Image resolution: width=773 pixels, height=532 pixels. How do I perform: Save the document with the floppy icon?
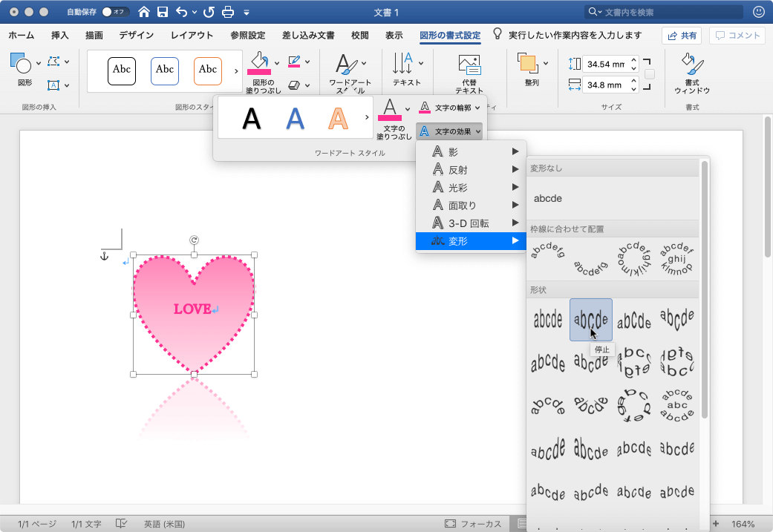click(x=163, y=12)
